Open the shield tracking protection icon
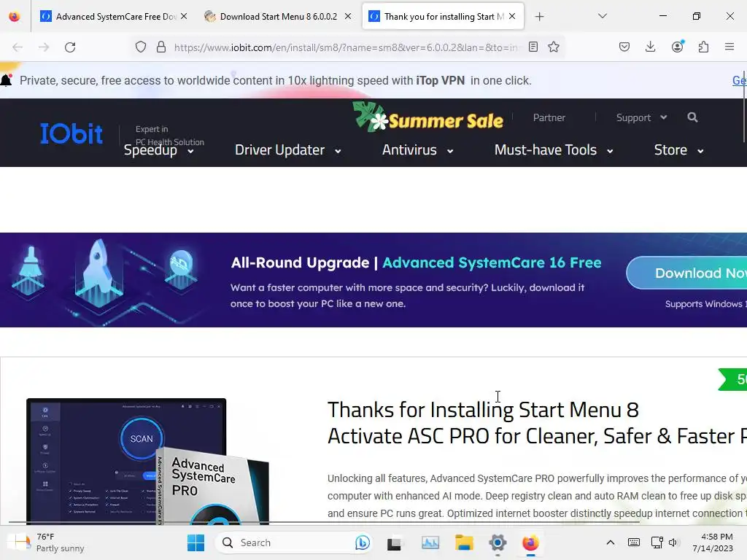Image resolution: width=747 pixels, height=560 pixels. [x=141, y=47]
